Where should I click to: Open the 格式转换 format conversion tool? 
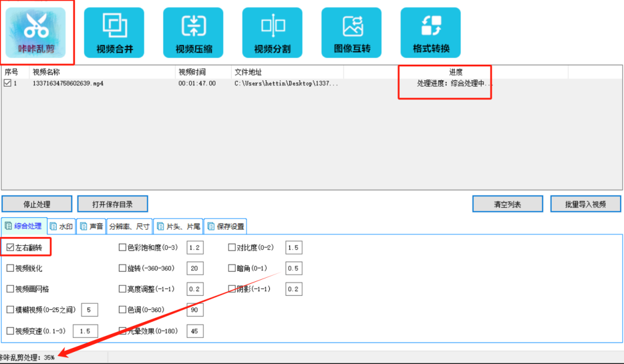(430, 32)
